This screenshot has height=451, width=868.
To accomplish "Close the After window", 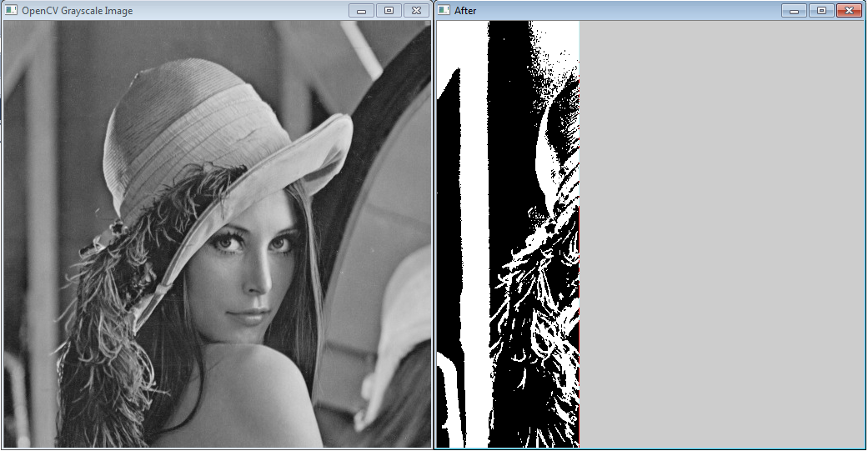I will click(x=848, y=11).
